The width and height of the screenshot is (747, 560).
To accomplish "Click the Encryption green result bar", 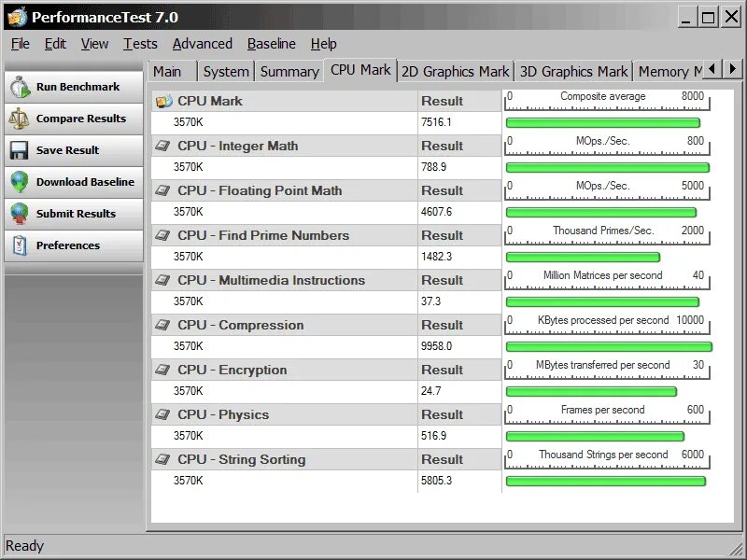I will pos(591,391).
